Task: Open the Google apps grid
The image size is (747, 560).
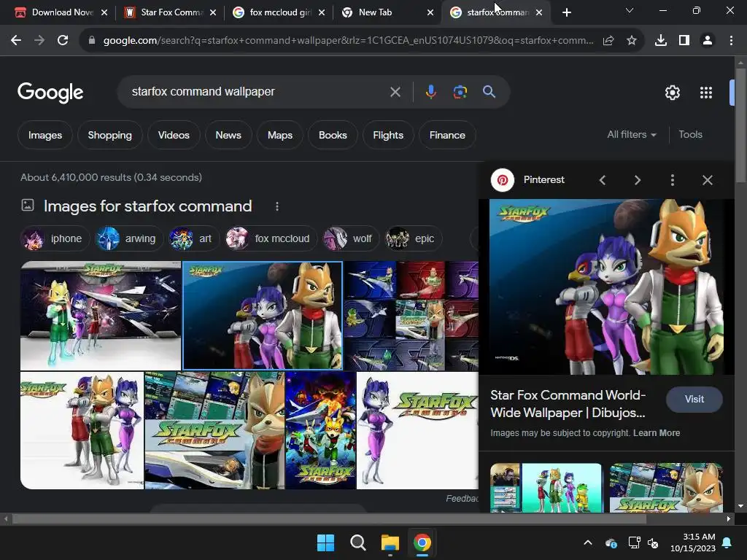Action: 706,93
